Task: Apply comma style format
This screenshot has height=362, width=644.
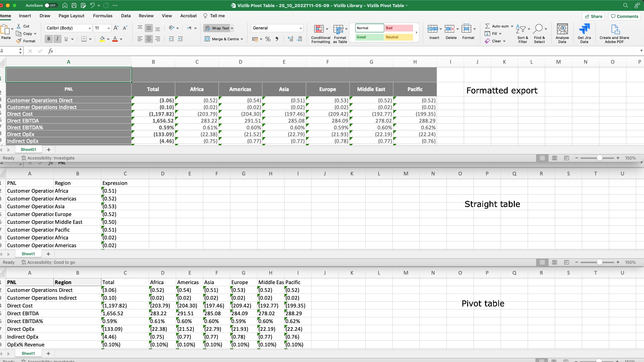Action: click(x=277, y=39)
